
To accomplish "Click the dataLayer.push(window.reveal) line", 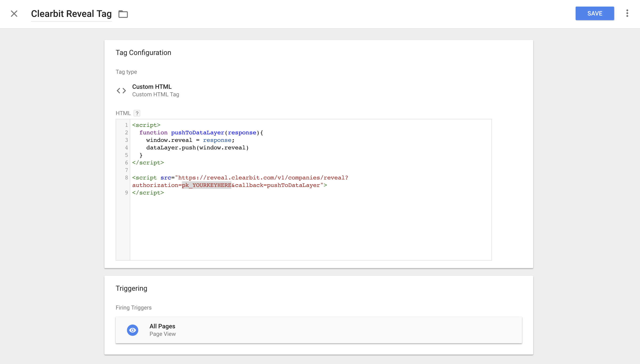I will pyautogui.click(x=198, y=148).
